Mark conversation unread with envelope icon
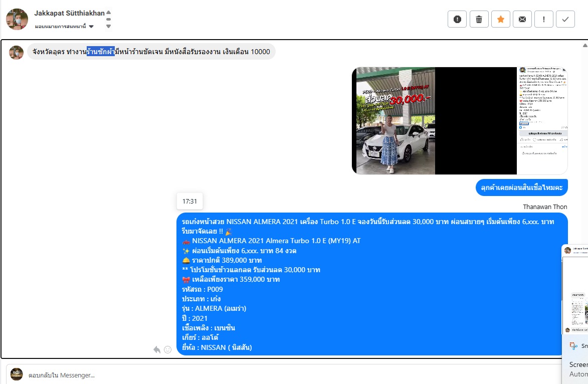The height and width of the screenshot is (384, 588). (x=522, y=20)
